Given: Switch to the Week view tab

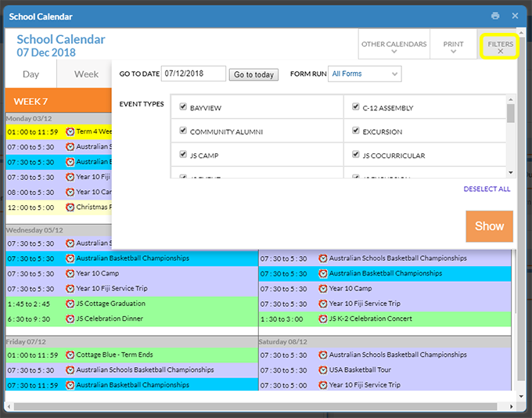Looking at the screenshot, I should tap(86, 74).
